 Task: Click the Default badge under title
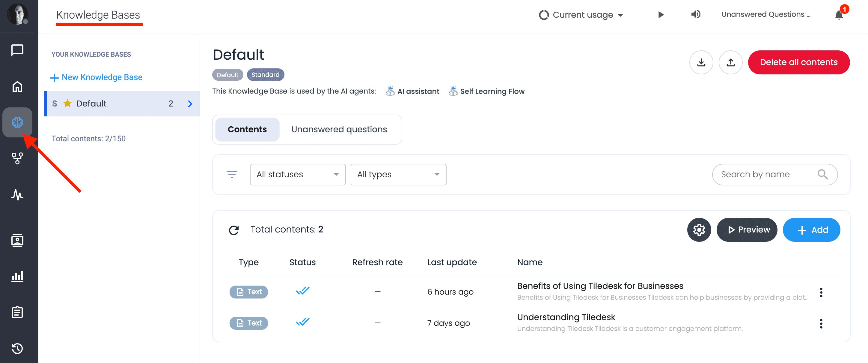[x=227, y=75]
